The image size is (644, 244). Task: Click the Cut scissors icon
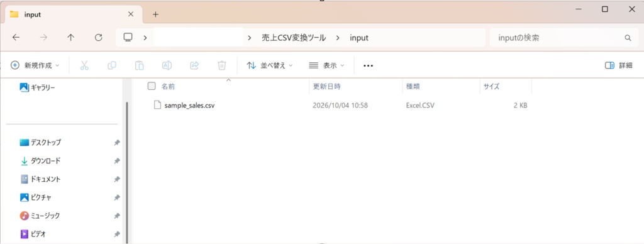click(84, 65)
